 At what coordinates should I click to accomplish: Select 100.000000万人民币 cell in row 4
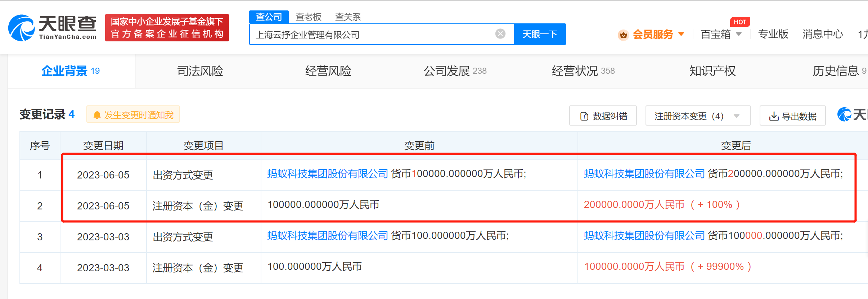(x=315, y=267)
